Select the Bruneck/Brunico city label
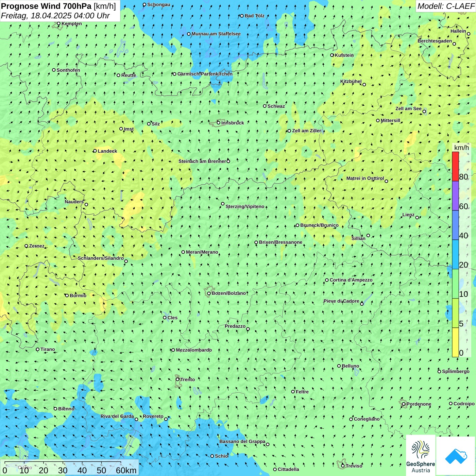476x476 pixels. coord(319,225)
